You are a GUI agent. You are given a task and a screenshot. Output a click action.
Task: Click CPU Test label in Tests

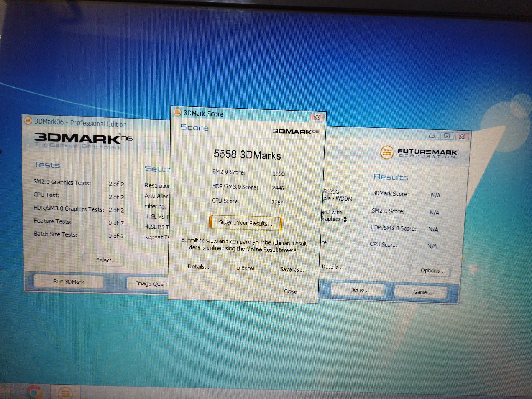(x=46, y=195)
